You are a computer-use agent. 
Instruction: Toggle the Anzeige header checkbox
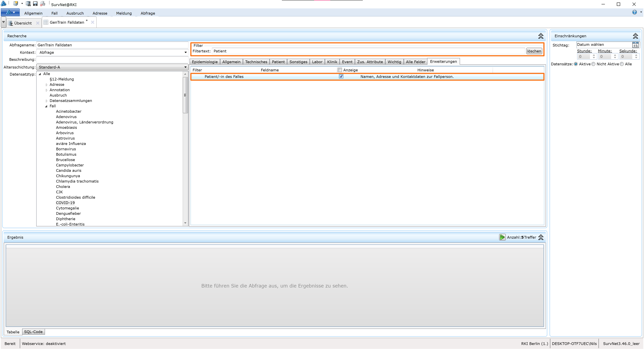pyautogui.click(x=339, y=70)
